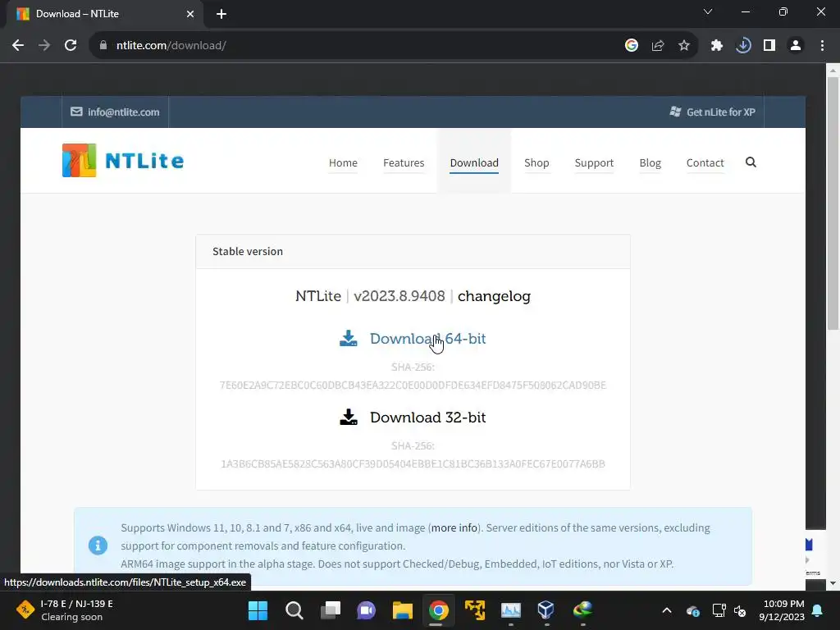Go to the Home menu item
Screen dimensions: 840x630
pyautogui.click(x=343, y=163)
